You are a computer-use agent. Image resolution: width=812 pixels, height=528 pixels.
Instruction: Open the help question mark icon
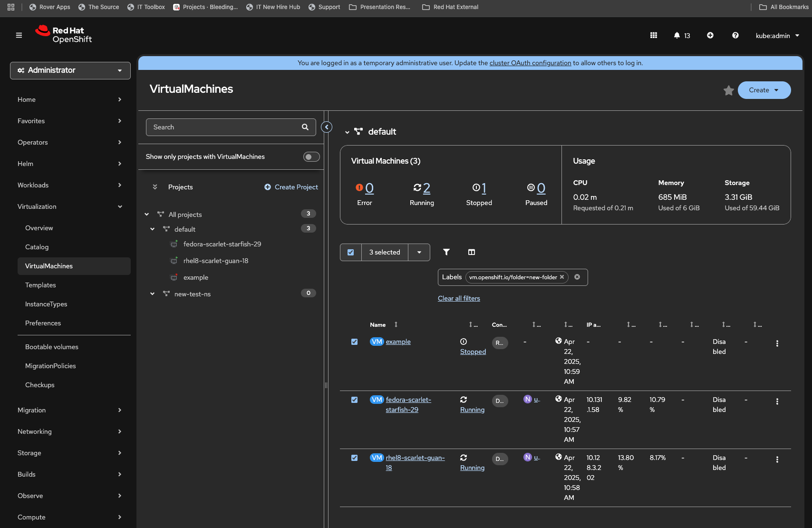[x=735, y=36]
